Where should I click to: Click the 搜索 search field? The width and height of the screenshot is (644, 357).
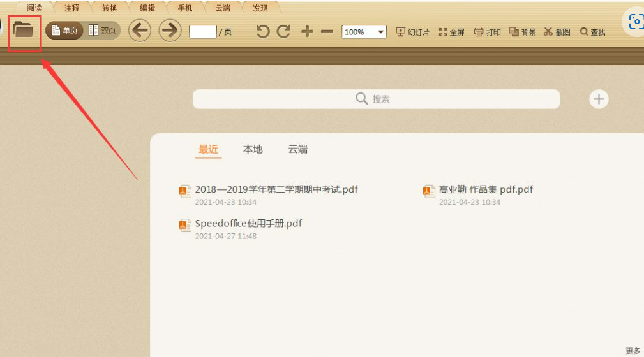pyautogui.click(x=376, y=99)
